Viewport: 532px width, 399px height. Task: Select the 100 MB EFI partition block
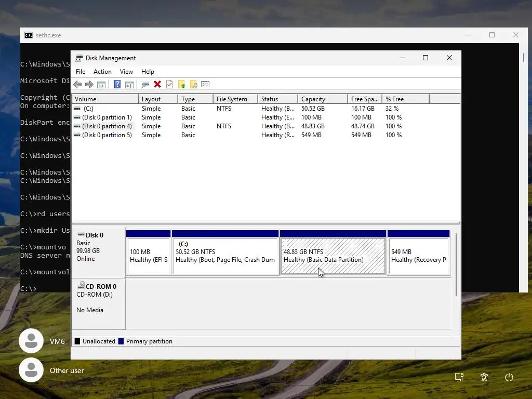tap(148, 253)
